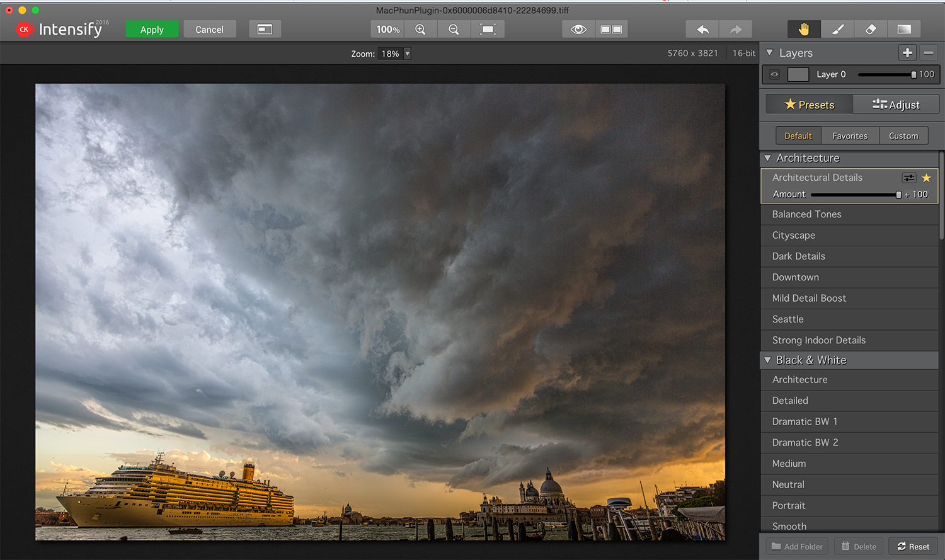Viewport: 945px width, 560px height.
Task: Click the fit to screen icon
Action: [488, 30]
